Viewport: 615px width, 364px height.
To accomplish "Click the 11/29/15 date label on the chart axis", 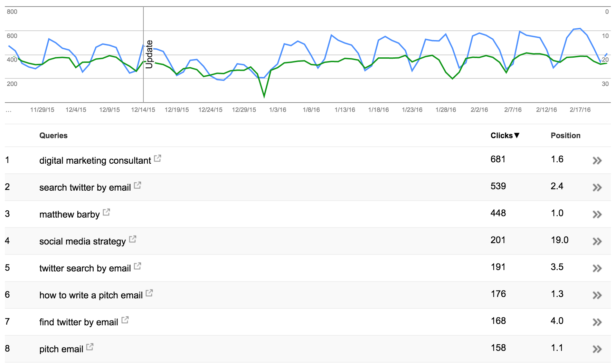I will [42, 110].
